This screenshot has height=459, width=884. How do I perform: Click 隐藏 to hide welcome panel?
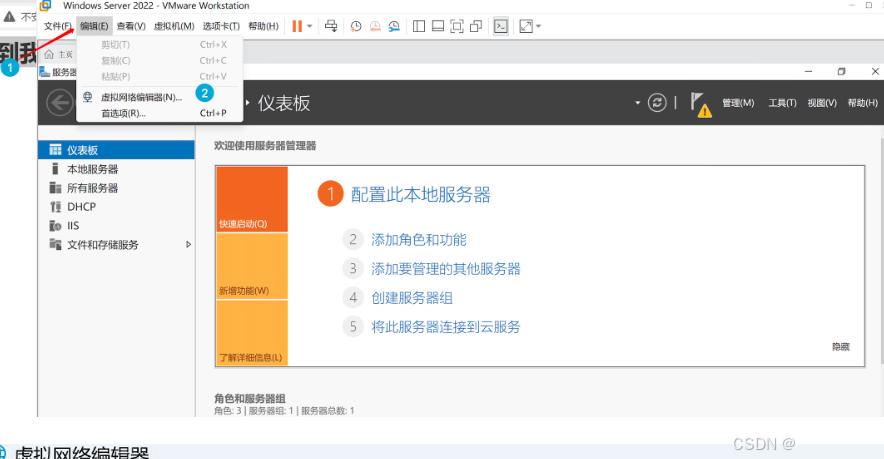coord(841,347)
